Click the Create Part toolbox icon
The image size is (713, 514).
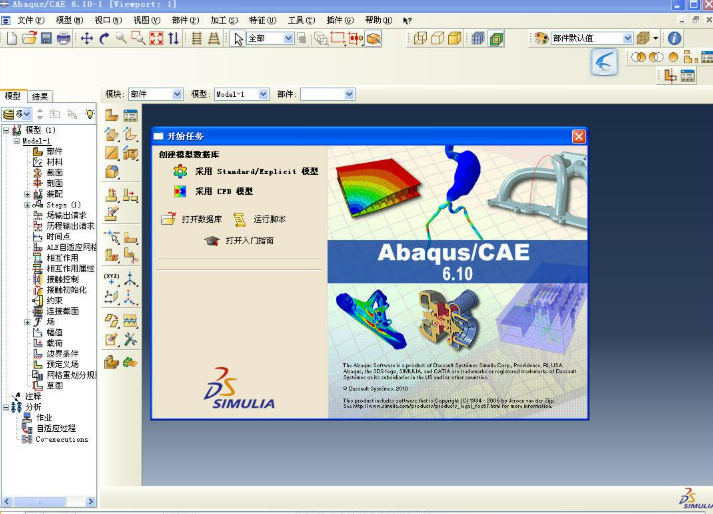[111, 115]
